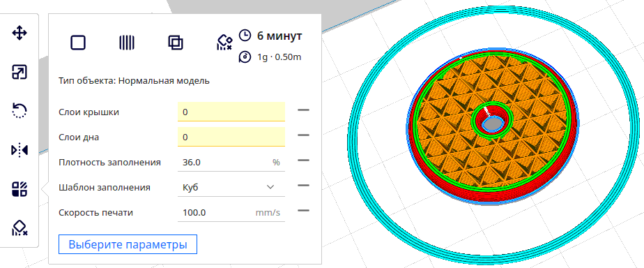Select the Scale tool icon
Viewport: 644px width, 268px height.
pyautogui.click(x=20, y=73)
